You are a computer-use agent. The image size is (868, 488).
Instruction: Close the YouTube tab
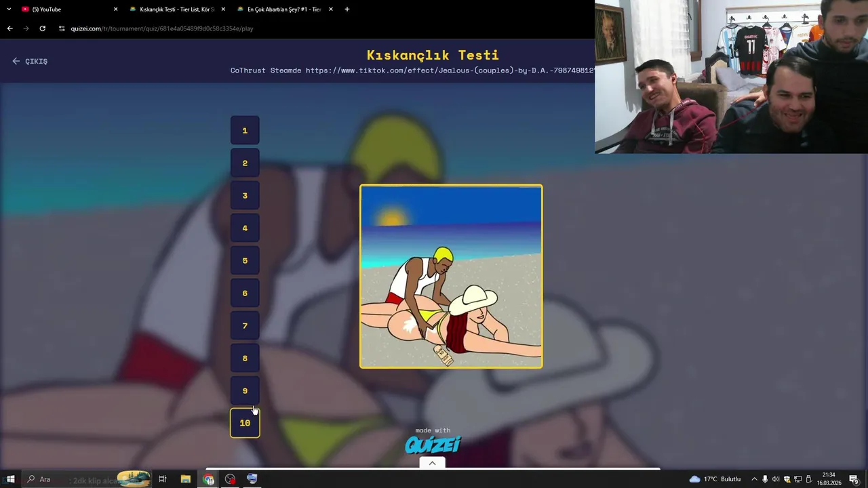[115, 9]
